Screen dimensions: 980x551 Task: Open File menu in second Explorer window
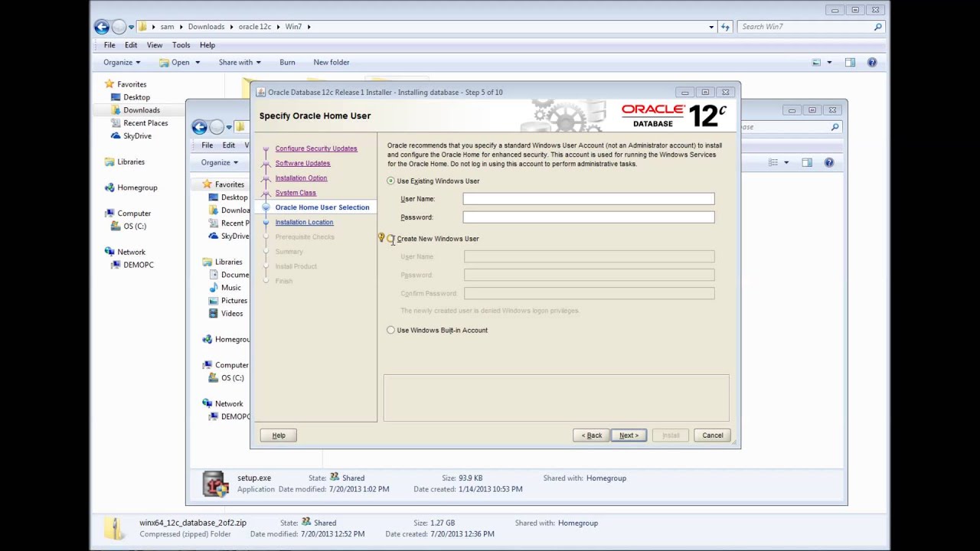pos(207,145)
